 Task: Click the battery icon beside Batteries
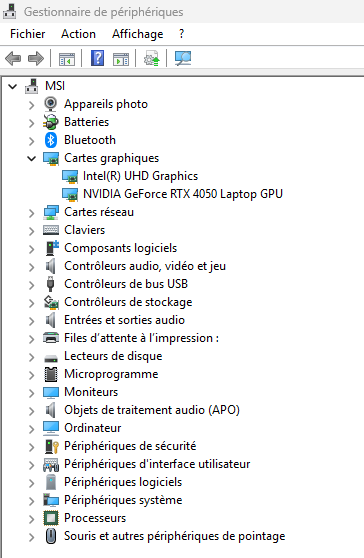click(x=51, y=122)
